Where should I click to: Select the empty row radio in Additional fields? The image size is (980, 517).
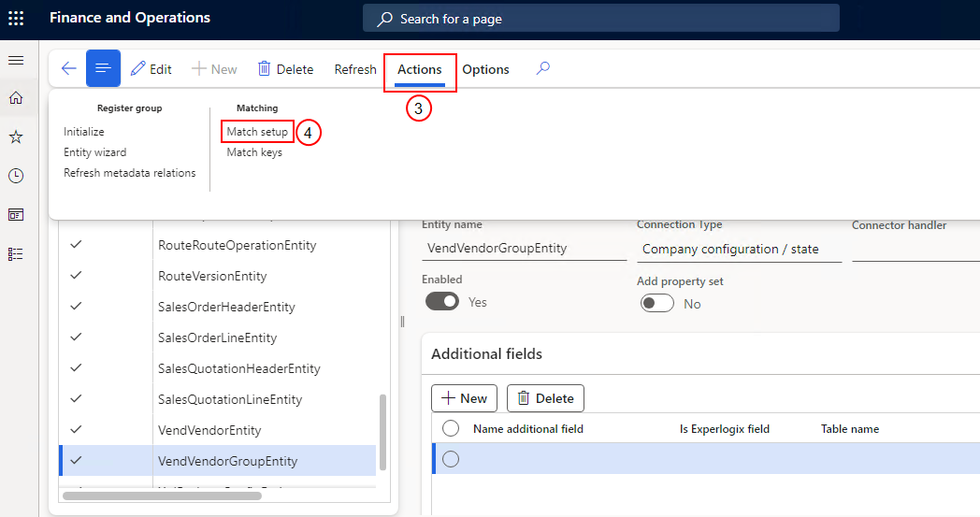[451, 459]
